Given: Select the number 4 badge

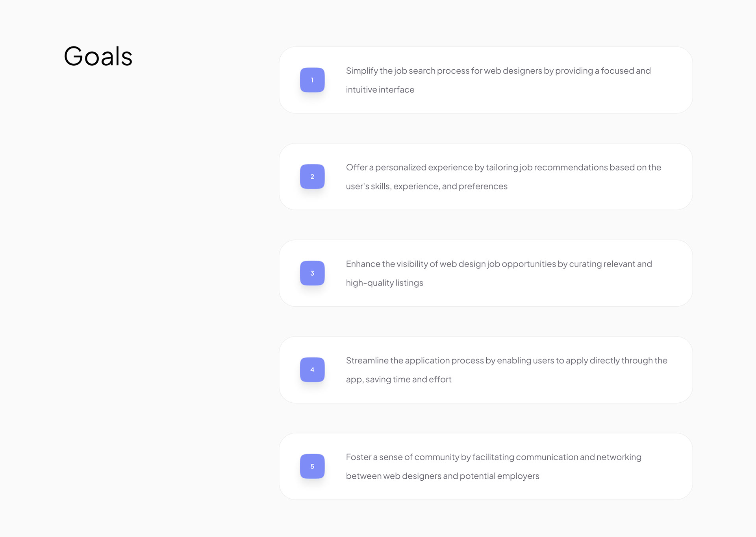Looking at the screenshot, I should [x=312, y=370].
